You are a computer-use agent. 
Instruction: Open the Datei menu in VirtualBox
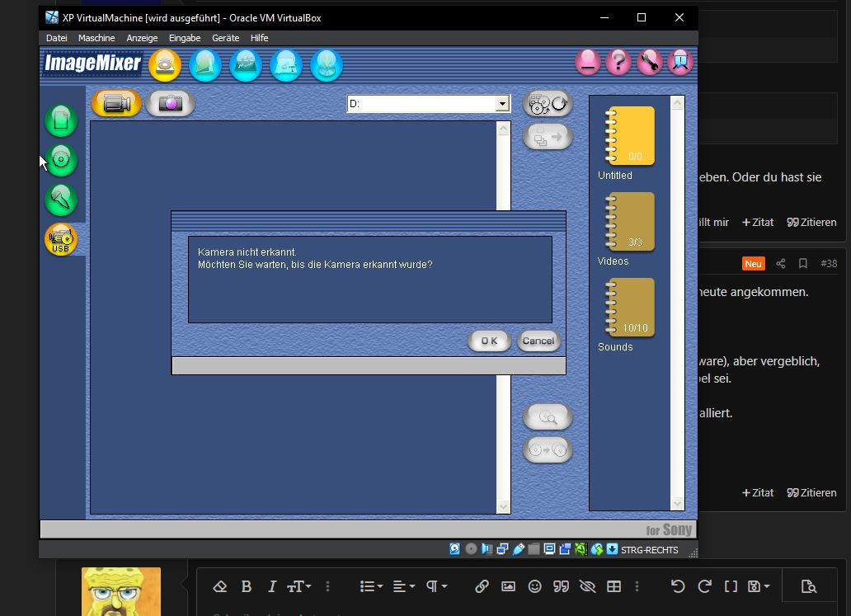click(x=56, y=38)
